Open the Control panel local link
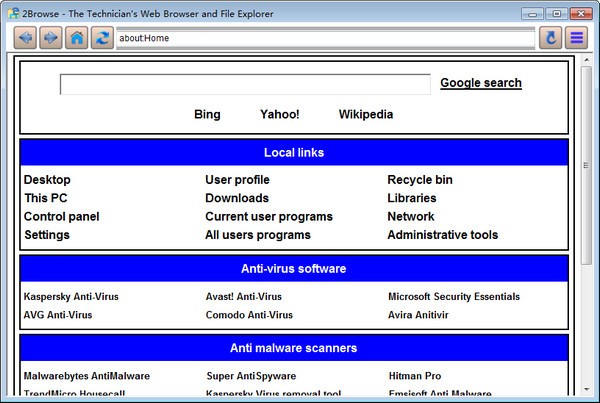 [x=61, y=216]
